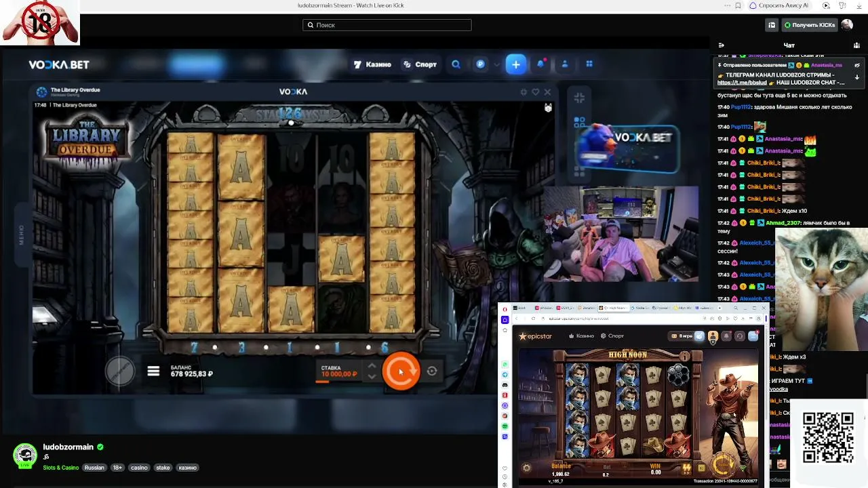Image resolution: width=868 pixels, height=488 pixels.
Task: Click the Kick search field
Action: click(x=387, y=25)
